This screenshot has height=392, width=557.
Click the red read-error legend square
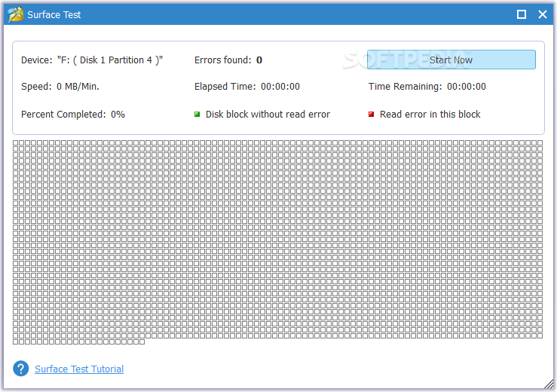coord(371,114)
